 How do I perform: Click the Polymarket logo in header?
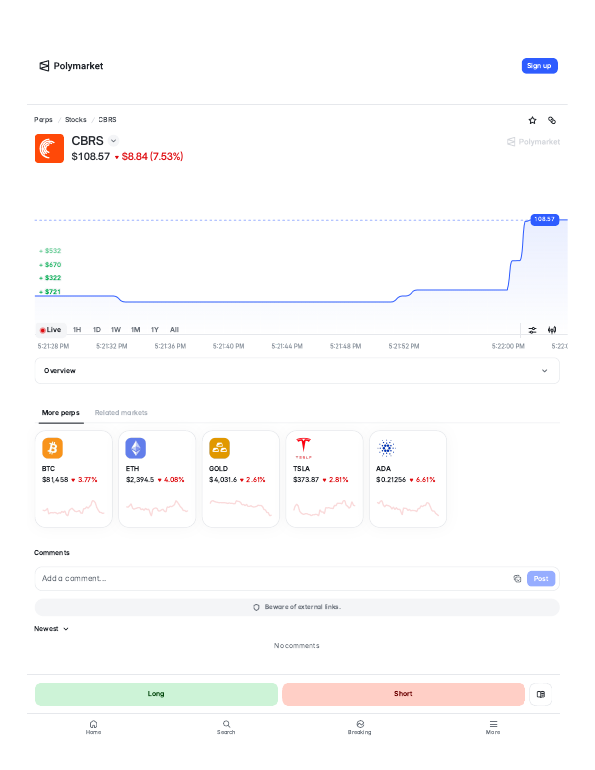pyautogui.click(x=71, y=66)
